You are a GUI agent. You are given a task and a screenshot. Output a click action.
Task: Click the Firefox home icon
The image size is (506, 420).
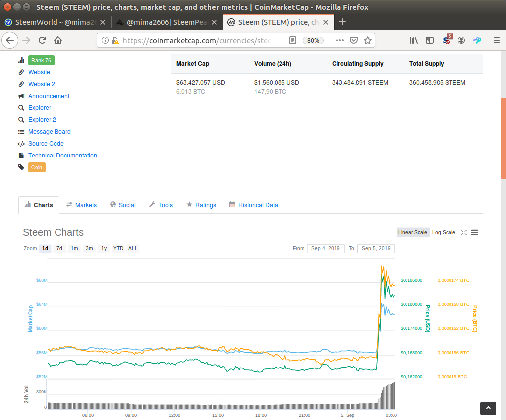(x=58, y=40)
